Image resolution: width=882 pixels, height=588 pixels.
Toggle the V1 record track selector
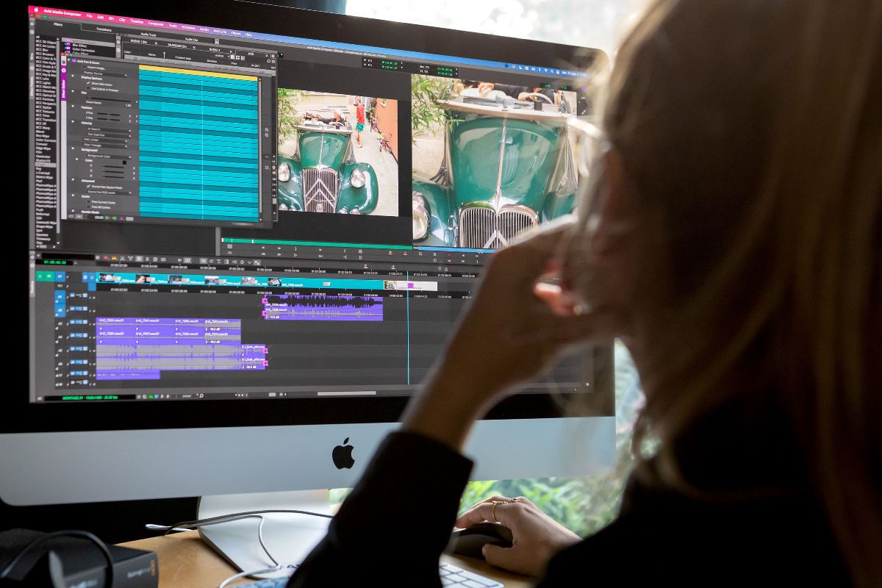point(60,276)
